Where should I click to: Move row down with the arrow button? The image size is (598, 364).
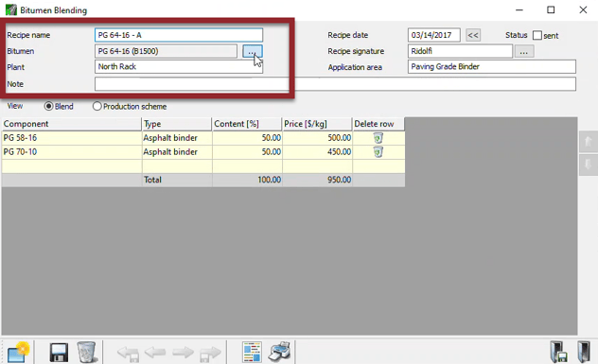pos(588,165)
